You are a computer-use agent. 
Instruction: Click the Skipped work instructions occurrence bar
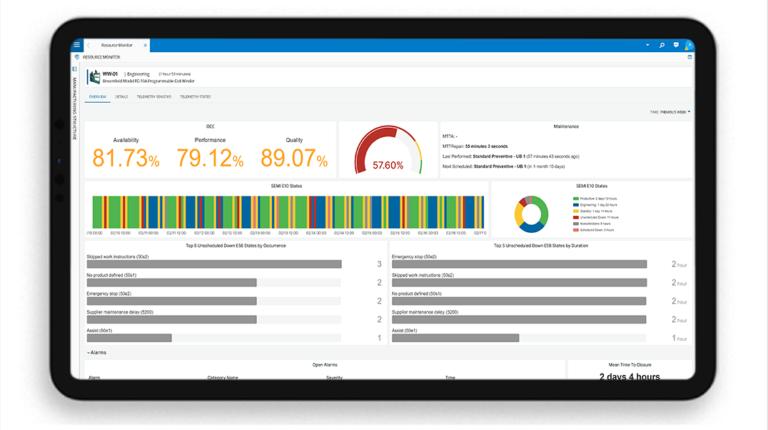point(214,265)
